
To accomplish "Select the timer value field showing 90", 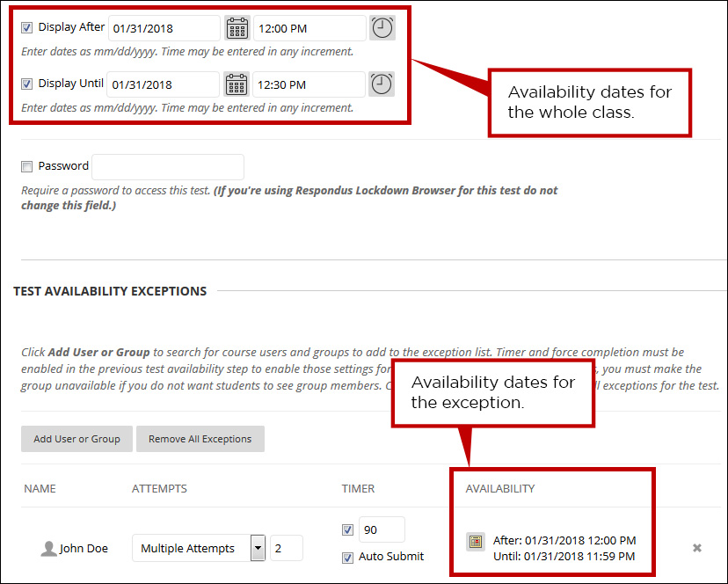I will pyautogui.click(x=381, y=529).
